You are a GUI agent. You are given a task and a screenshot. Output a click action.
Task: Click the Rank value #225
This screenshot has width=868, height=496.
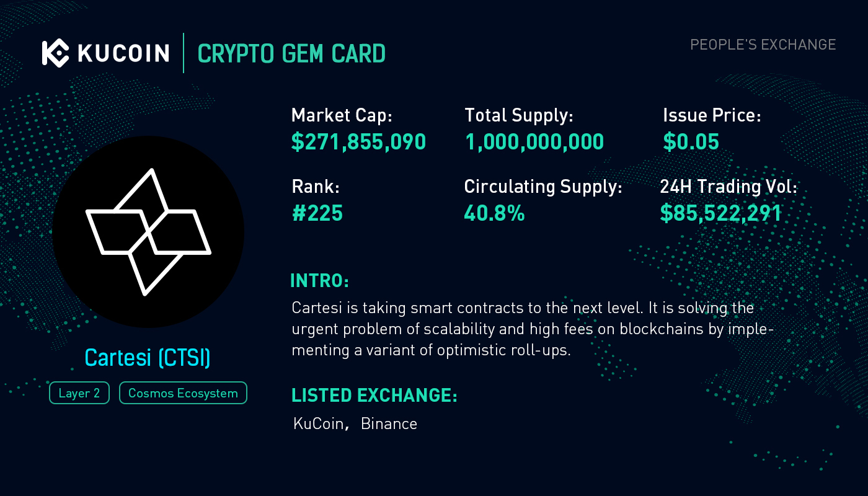(x=317, y=213)
